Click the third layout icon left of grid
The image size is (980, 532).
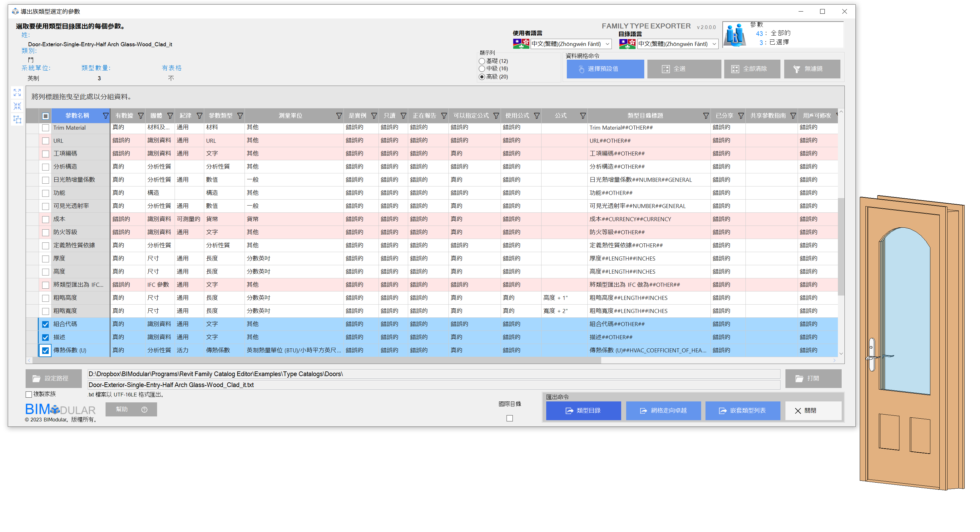pyautogui.click(x=17, y=120)
